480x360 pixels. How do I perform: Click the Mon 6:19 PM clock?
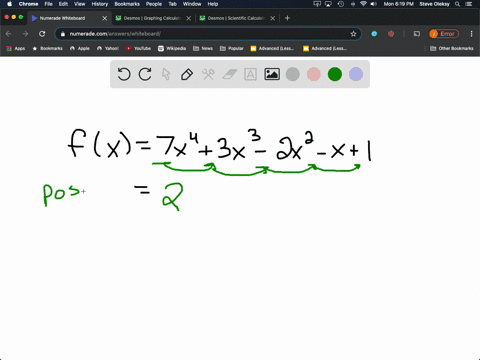pyautogui.click(x=399, y=4)
